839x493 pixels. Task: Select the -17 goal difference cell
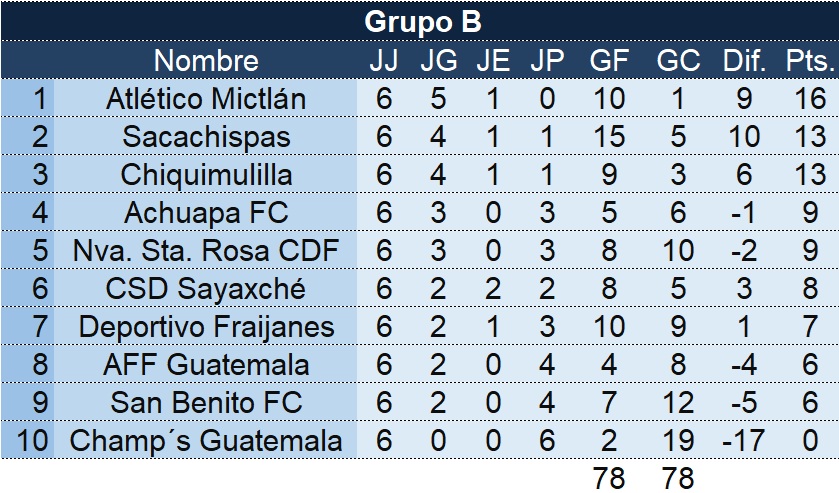(744, 441)
